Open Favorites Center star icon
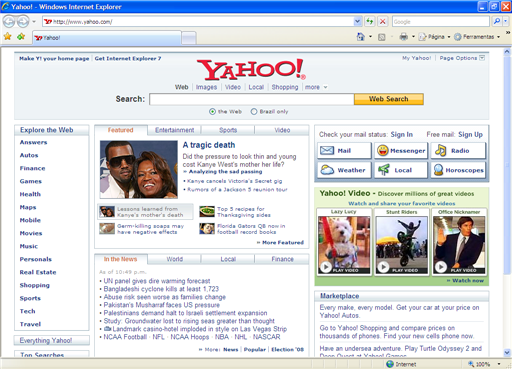 pos(8,36)
